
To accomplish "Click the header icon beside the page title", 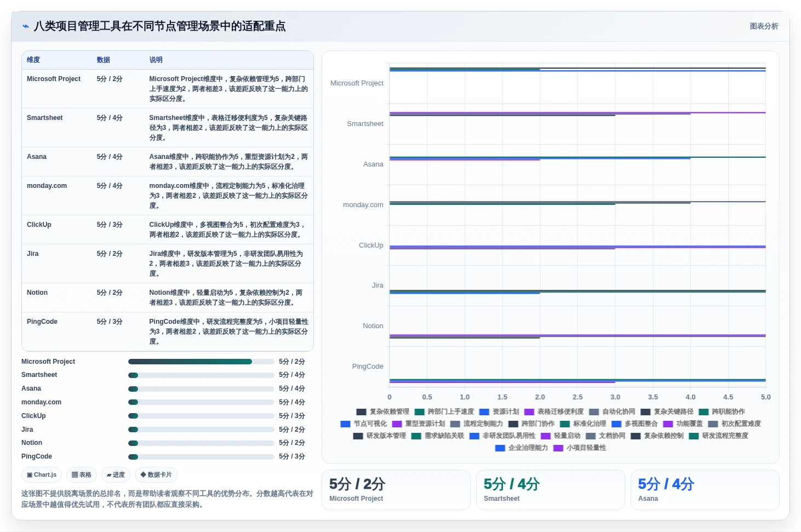I will click(26, 26).
